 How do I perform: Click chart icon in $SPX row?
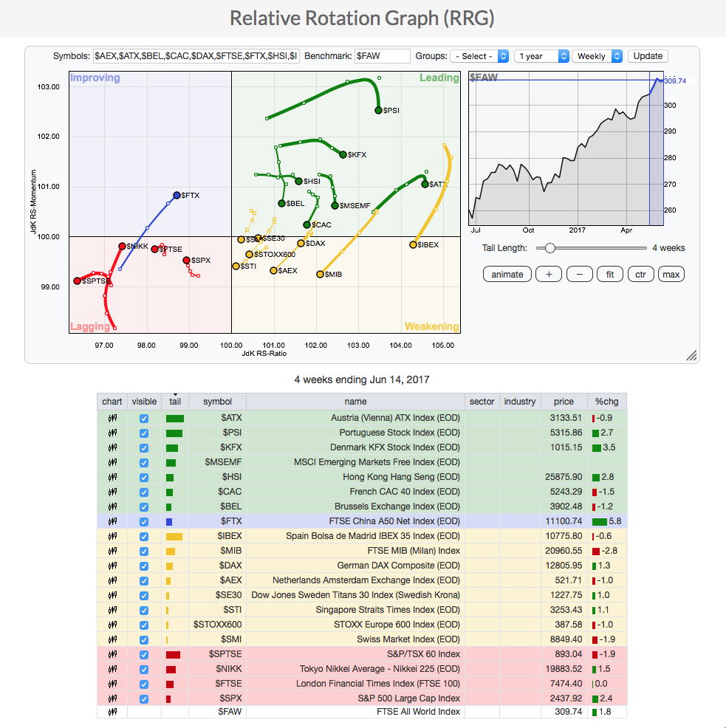click(112, 698)
